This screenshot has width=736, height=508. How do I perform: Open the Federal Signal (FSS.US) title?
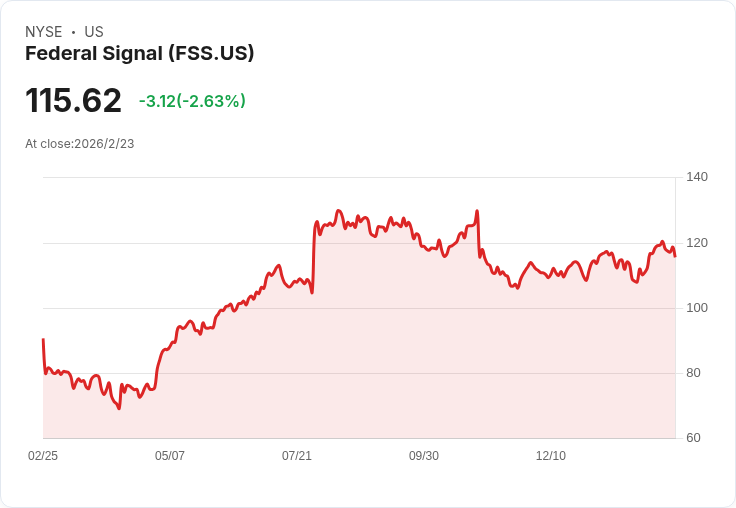pos(139,53)
